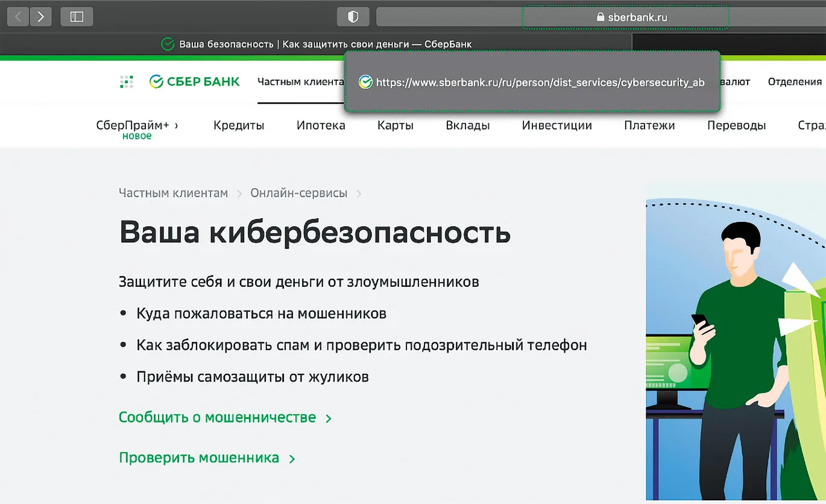Open the Ипотека menu
Viewport: 826px width, 504px height.
click(x=321, y=125)
